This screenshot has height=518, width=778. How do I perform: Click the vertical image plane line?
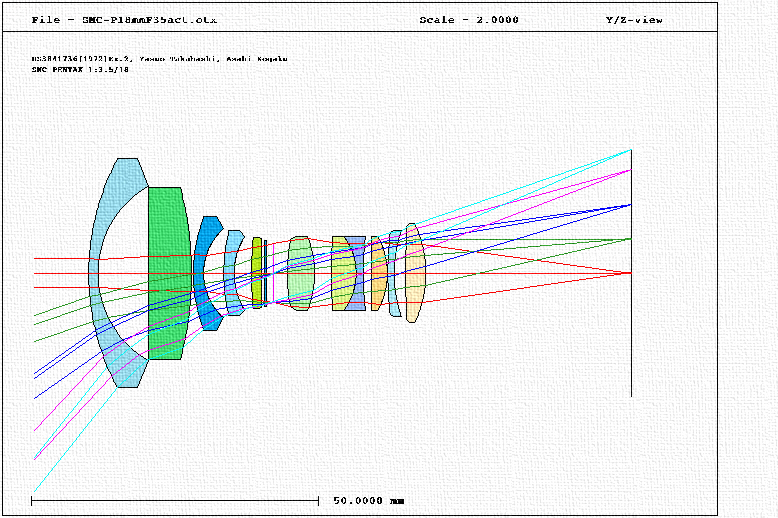[631, 273]
